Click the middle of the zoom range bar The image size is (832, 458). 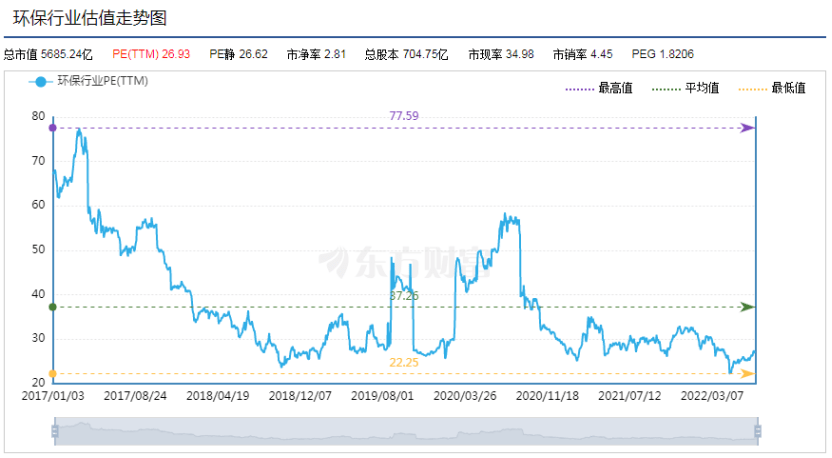point(406,431)
